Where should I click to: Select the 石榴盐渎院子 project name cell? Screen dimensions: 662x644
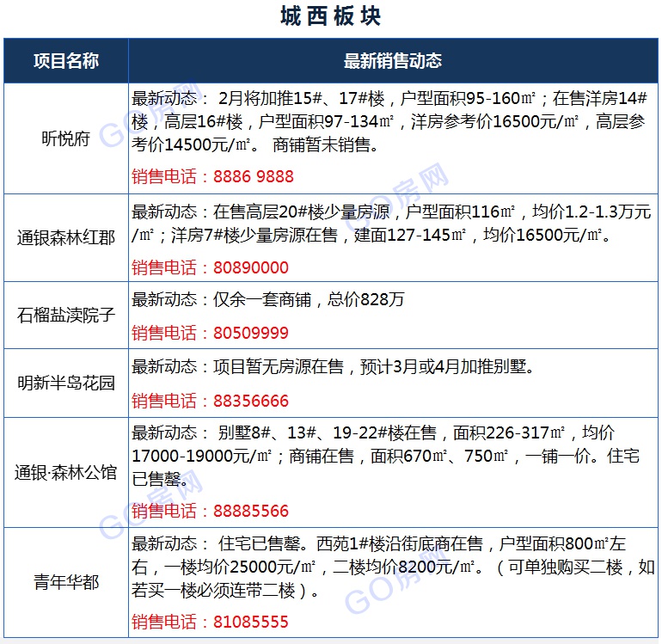coord(66,315)
